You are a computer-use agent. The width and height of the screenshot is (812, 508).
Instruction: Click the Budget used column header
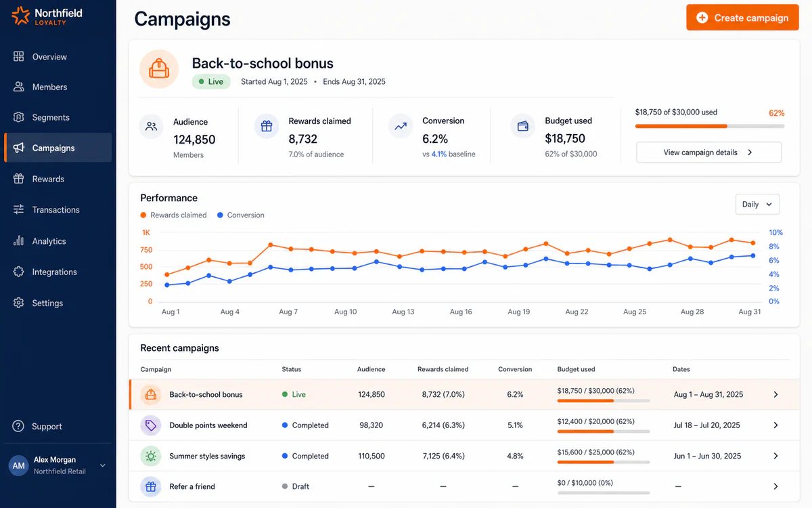click(x=577, y=369)
